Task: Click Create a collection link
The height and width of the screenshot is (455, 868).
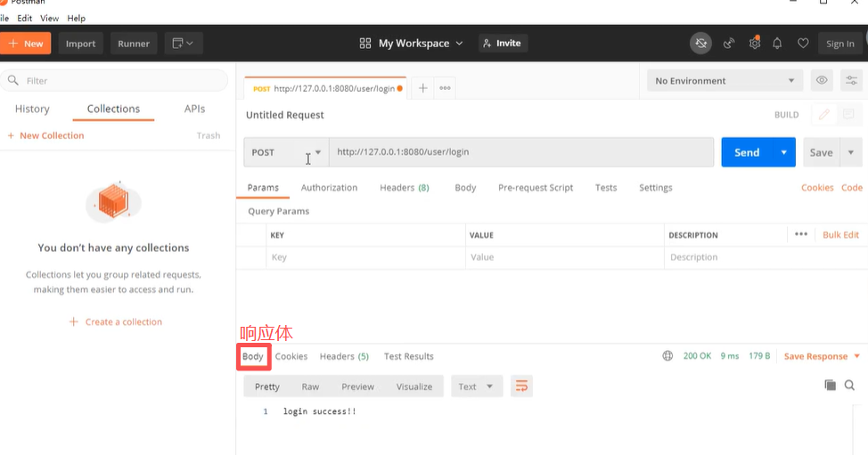Action: [116, 321]
